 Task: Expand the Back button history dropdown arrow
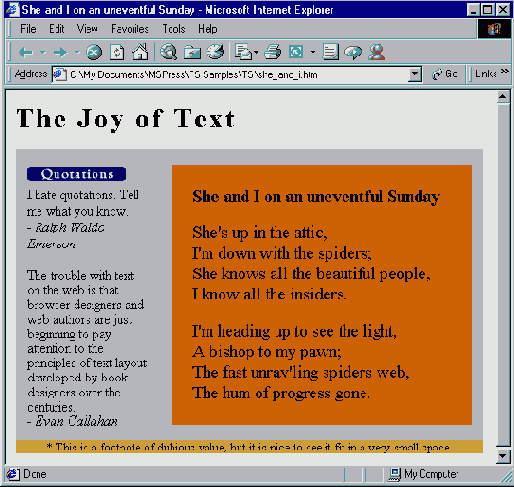(43, 52)
